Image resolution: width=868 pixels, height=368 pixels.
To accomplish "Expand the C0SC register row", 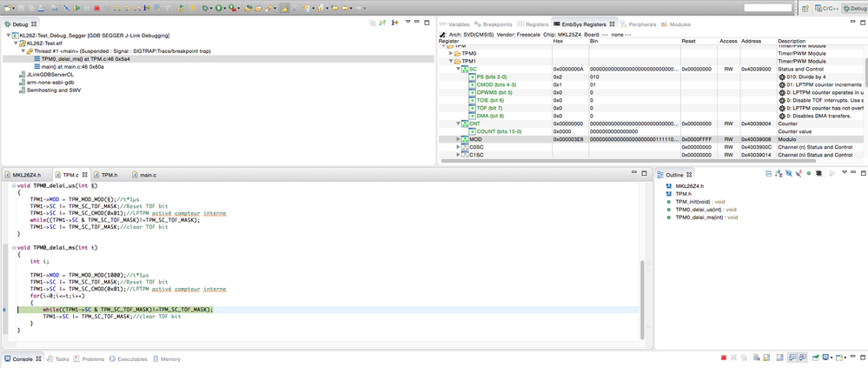I will pos(459,147).
